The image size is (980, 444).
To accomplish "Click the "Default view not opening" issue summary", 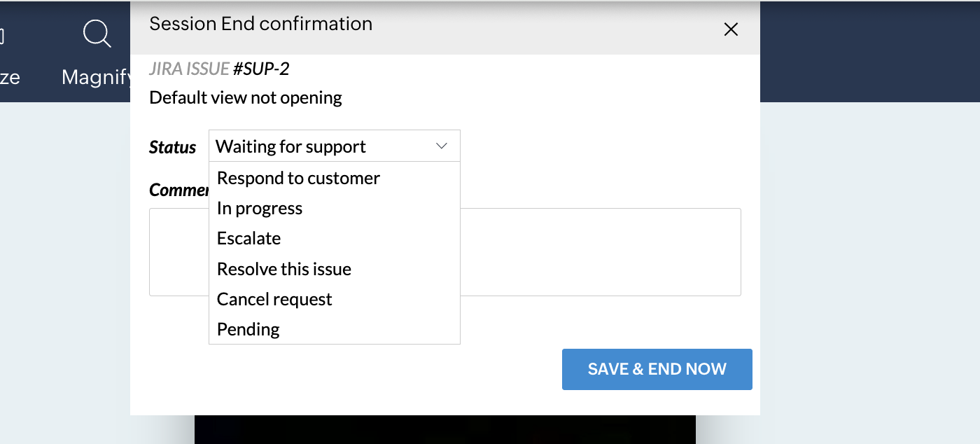I will (x=246, y=97).
